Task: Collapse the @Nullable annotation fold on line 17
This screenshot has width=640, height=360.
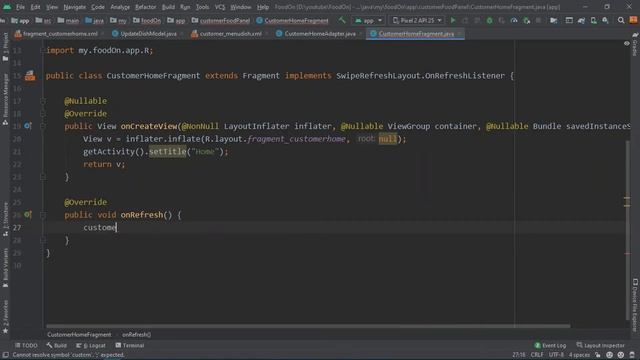Action: point(43,101)
